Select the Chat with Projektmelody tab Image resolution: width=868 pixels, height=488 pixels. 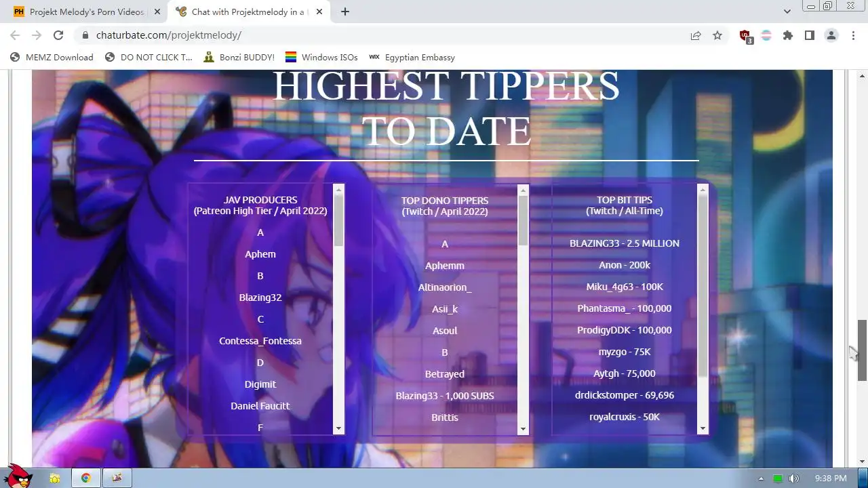[x=248, y=12]
